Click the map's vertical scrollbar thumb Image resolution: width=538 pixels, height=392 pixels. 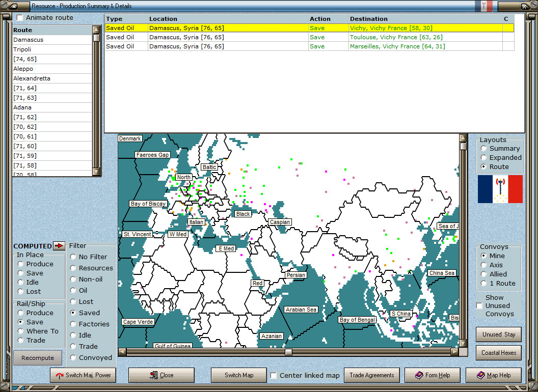tap(463, 147)
